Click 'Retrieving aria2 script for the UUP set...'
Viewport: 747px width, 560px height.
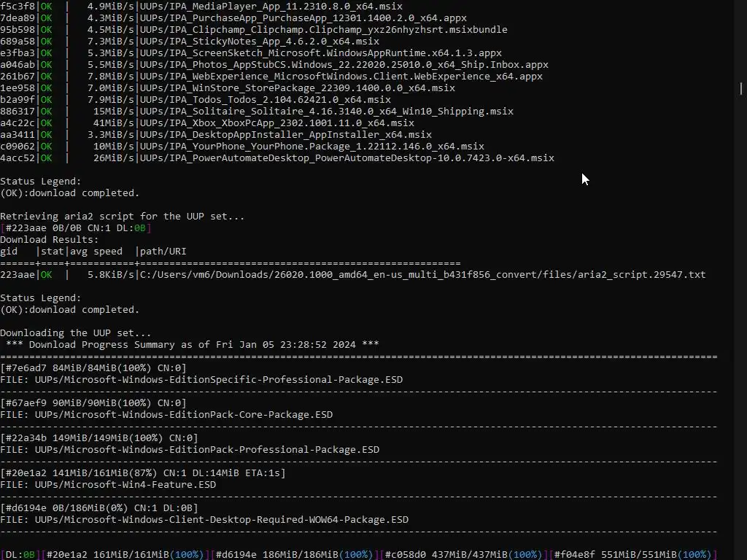click(x=122, y=216)
